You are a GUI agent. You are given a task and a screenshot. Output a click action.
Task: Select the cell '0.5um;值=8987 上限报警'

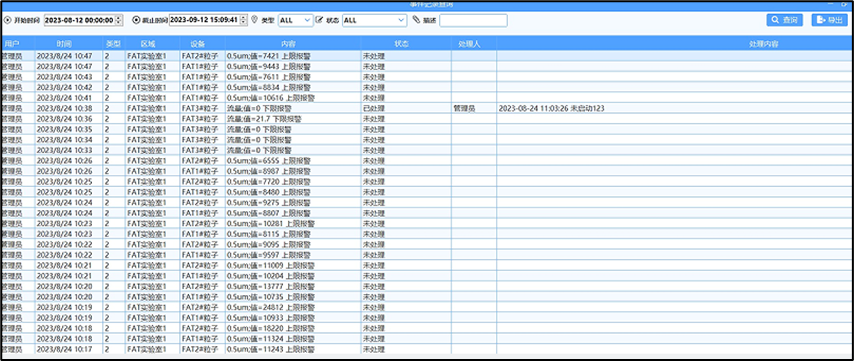(x=293, y=172)
